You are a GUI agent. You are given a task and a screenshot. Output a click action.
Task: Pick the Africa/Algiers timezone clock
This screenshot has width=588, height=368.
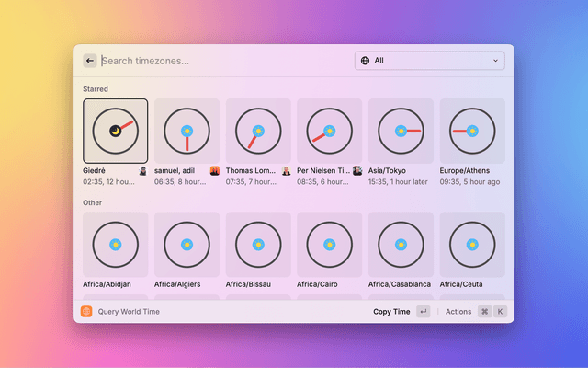coord(187,245)
